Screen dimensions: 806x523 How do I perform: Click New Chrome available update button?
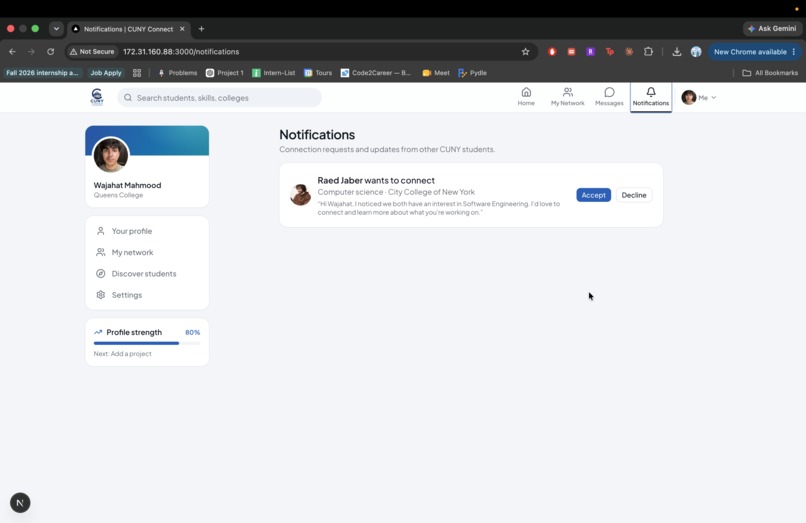point(755,52)
